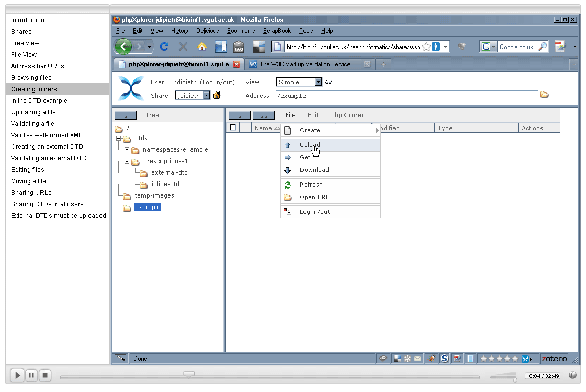
Task: Click the home icon next to Share dropdown
Action: coord(217,96)
